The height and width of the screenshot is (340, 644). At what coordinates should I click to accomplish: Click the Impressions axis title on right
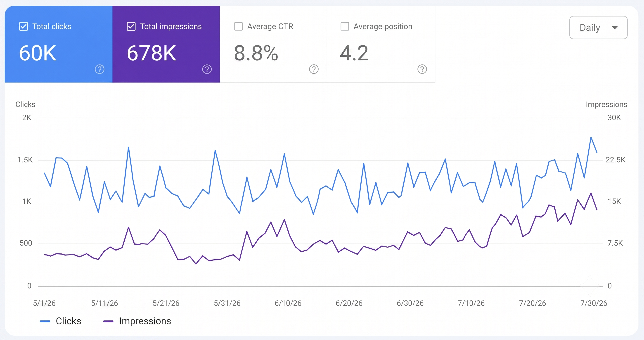tap(606, 104)
